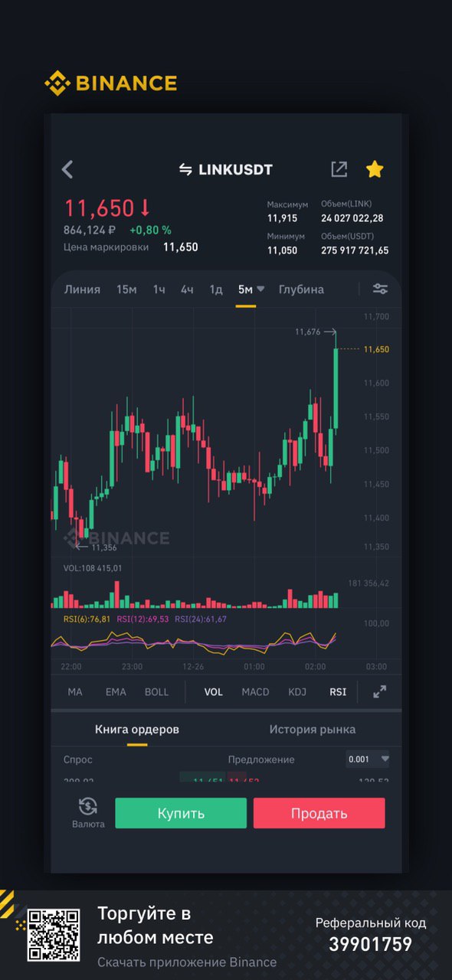This screenshot has height=980, width=452.
Task: Click the green Купить button
Action: (181, 813)
